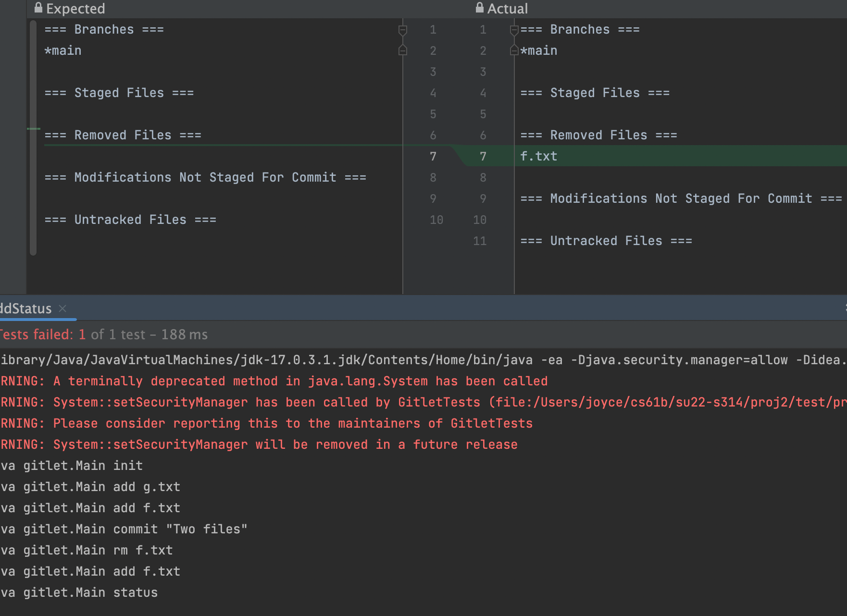Click '=== Untracked Files ===' in Expected pane

point(130,220)
